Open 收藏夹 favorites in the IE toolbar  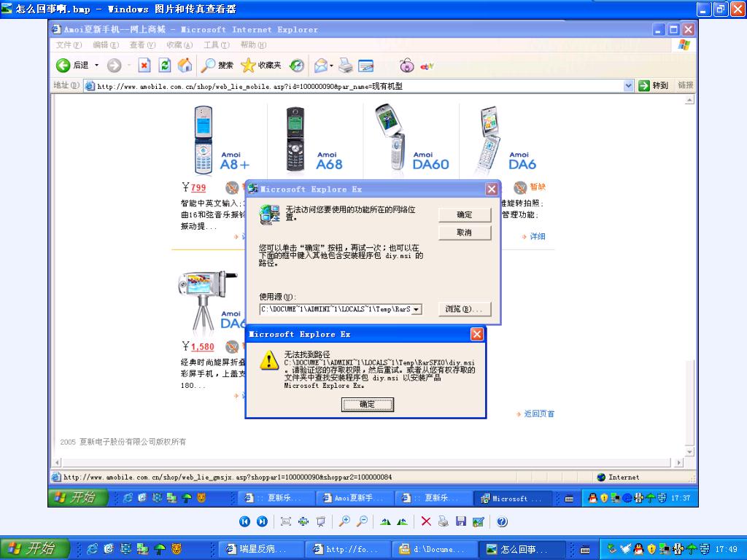click(x=261, y=65)
